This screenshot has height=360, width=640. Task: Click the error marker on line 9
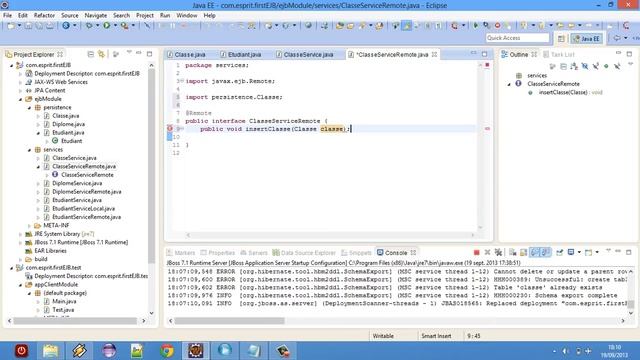(x=170, y=129)
